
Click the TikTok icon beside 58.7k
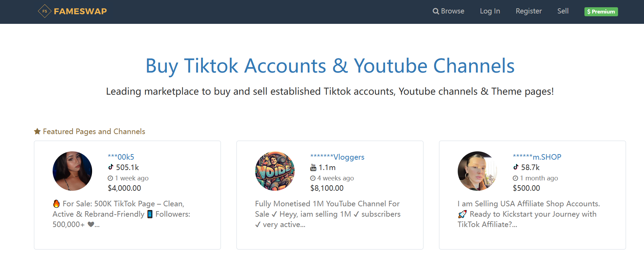pyautogui.click(x=516, y=167)
